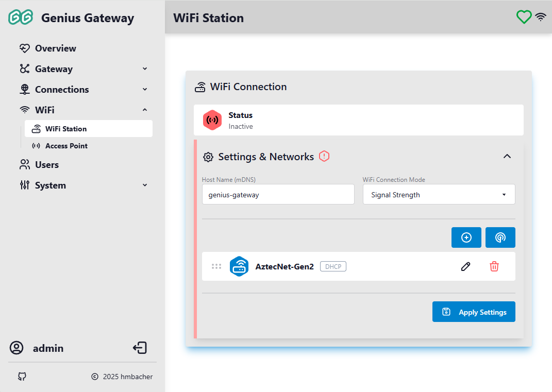Click the Host Name (mDNS) input field
The image size is (552, 392).
(278, 195)
